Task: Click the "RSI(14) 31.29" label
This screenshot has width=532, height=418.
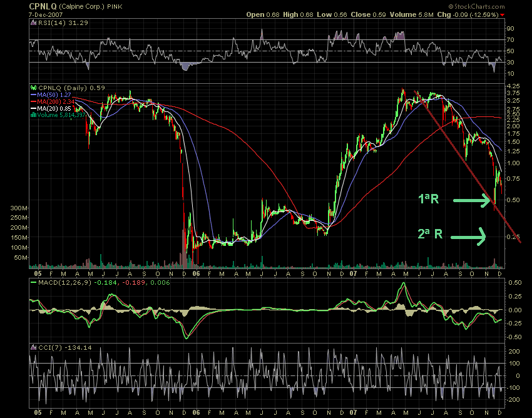Action: (63, 23)
